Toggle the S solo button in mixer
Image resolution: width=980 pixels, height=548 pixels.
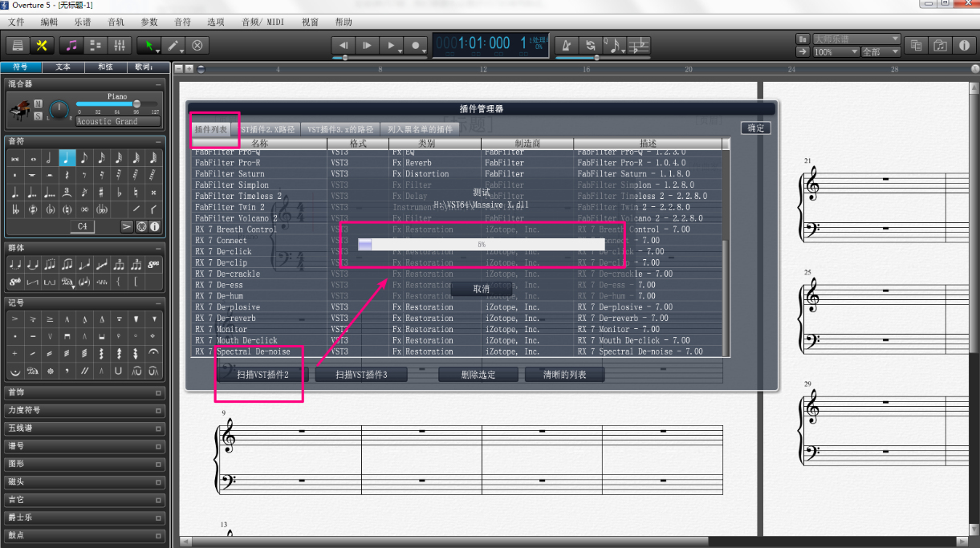tap(39, 116)
